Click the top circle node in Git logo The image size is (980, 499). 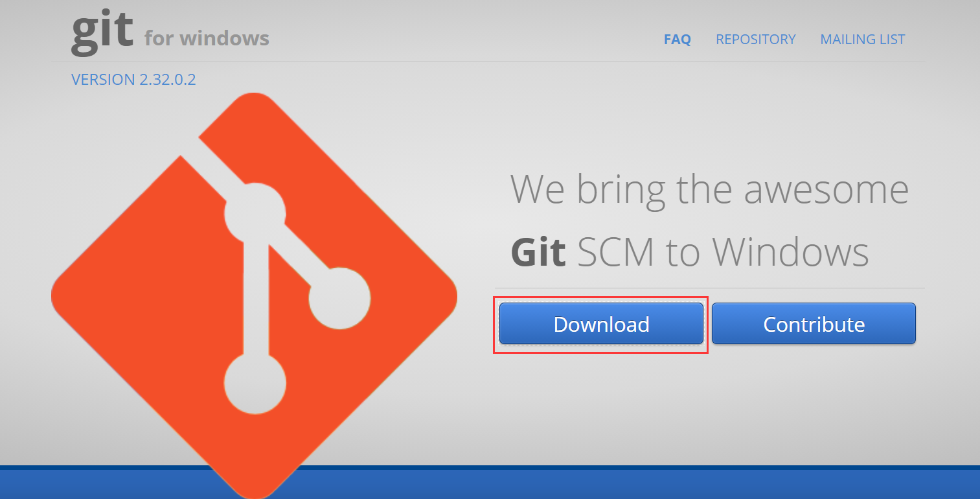255,213
